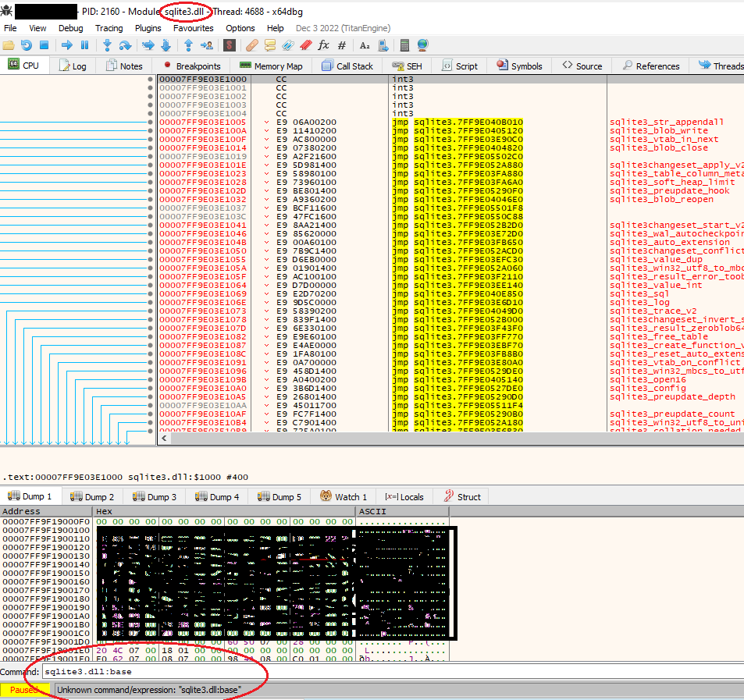Open the Variables hash icon

(342, 45)
